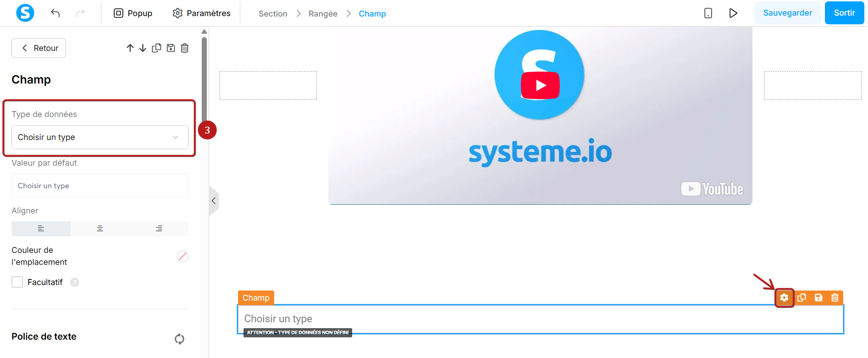
Task: Move element down with arrow icon
Action: click(x=143, y=48)
